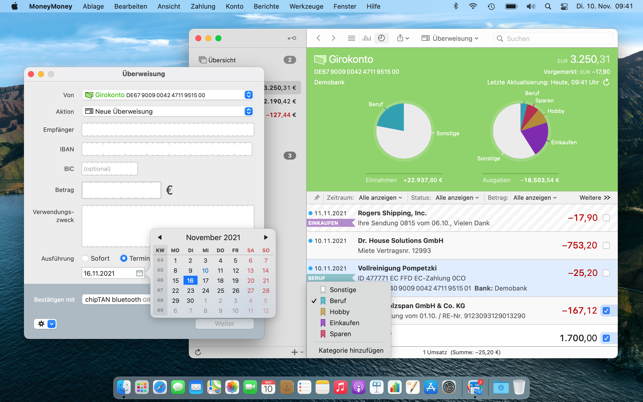
Task: Open Übersicht in the sidebar
Action: coord(222,60)
